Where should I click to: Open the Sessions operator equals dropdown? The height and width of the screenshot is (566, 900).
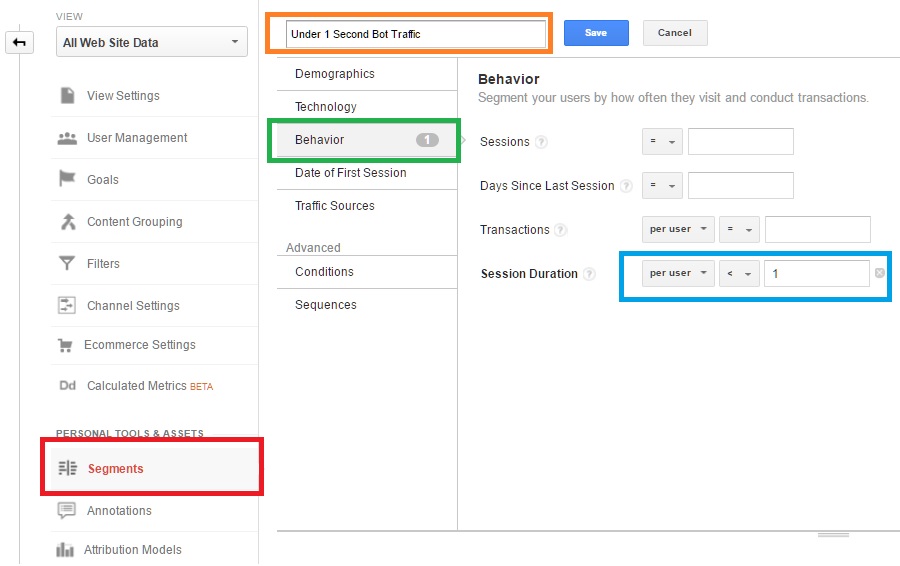click(662, 141)
